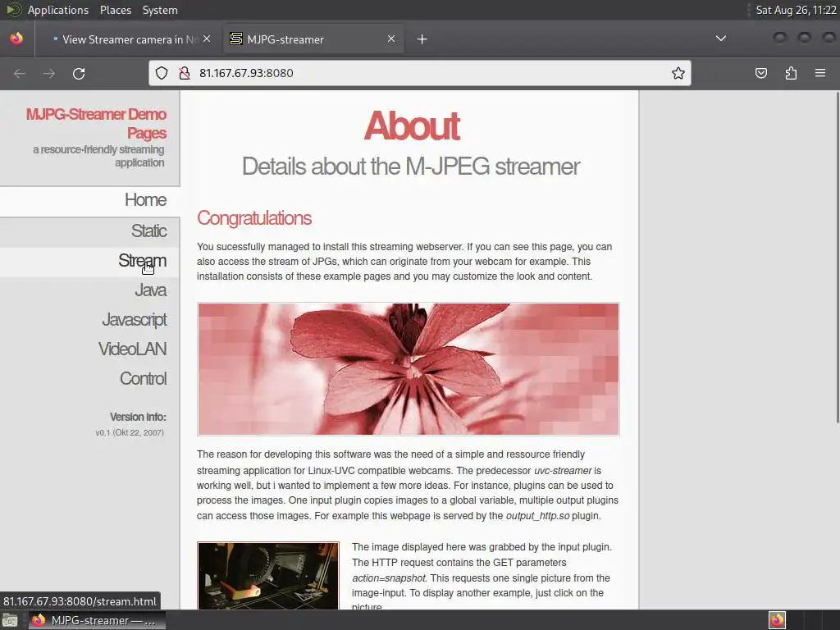Click the MJPG-streamer taskbar window button

tap(97, 620)
